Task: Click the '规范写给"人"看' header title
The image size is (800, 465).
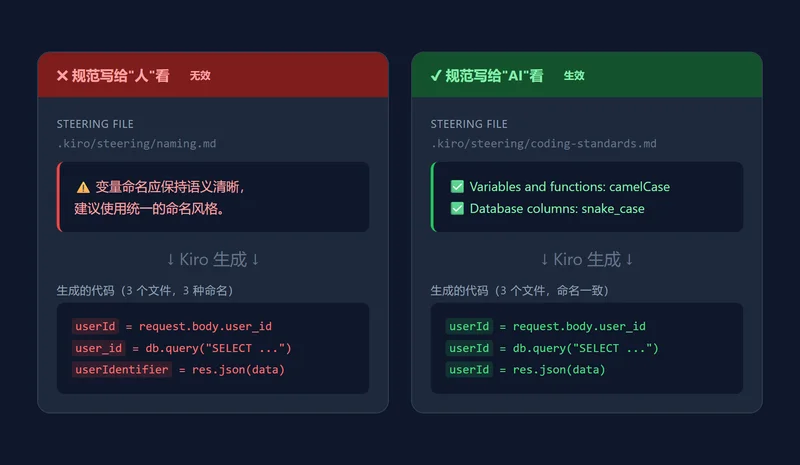Action: [x=120, y=76]
